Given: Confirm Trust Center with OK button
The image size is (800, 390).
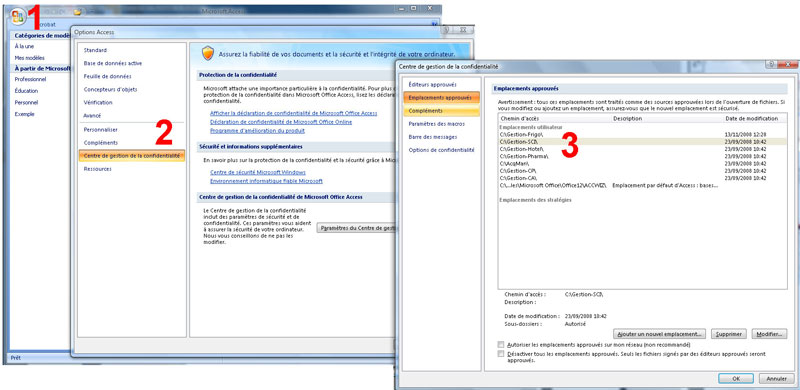Looking at the screenshot, I should click(735, 379).
